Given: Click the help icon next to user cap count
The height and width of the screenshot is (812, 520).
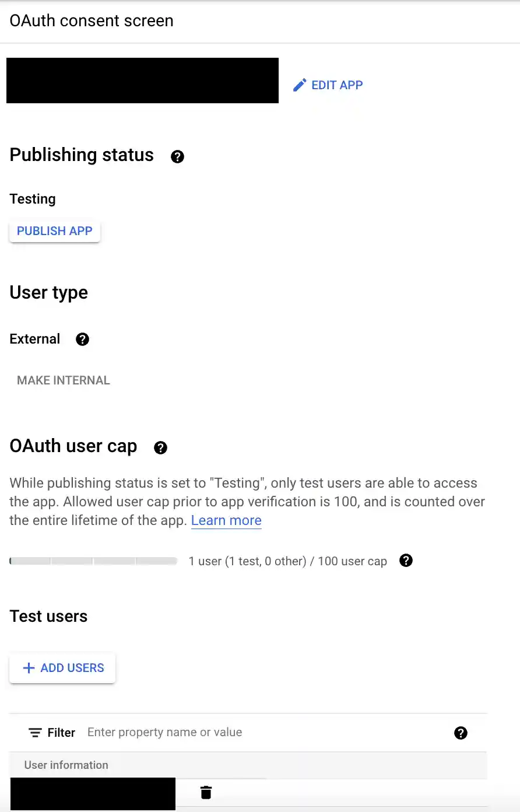Looking at the screenshot, I should (x=406, y=561).
